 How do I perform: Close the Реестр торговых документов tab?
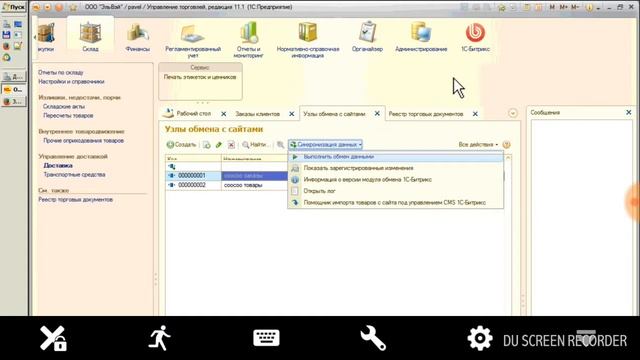coord(475,114)
